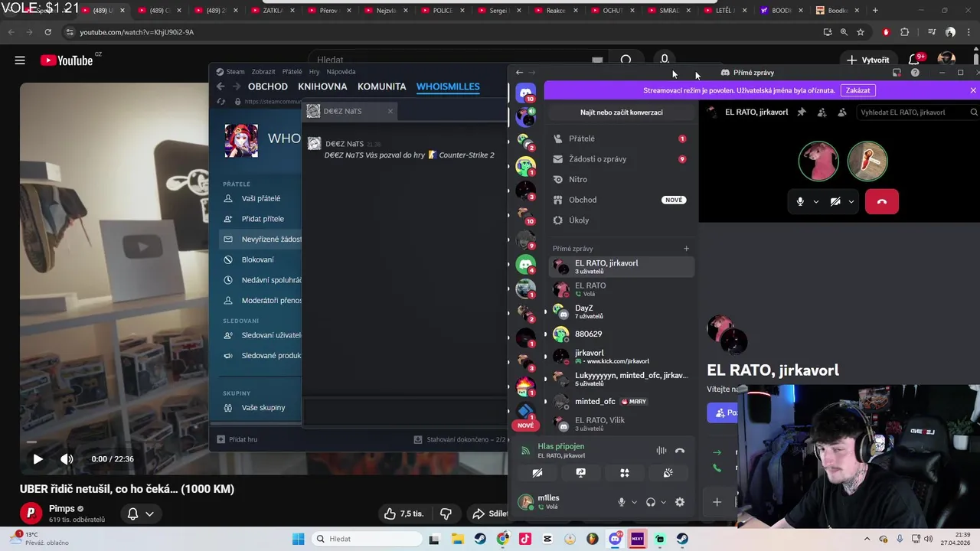Open noise suppression waveform icon
The height and width of the screenshot is (551, 980).
tap(661, 451)
